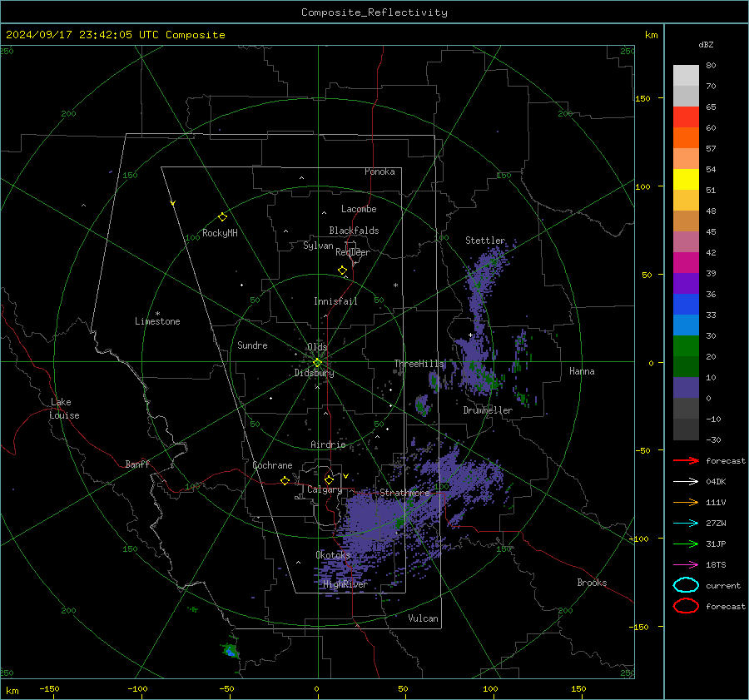Click the Airdrie city label

coord(328,444)
